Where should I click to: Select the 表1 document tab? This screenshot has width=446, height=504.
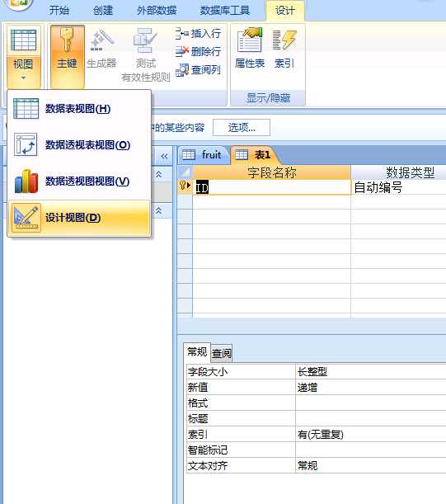click(254, 155)
